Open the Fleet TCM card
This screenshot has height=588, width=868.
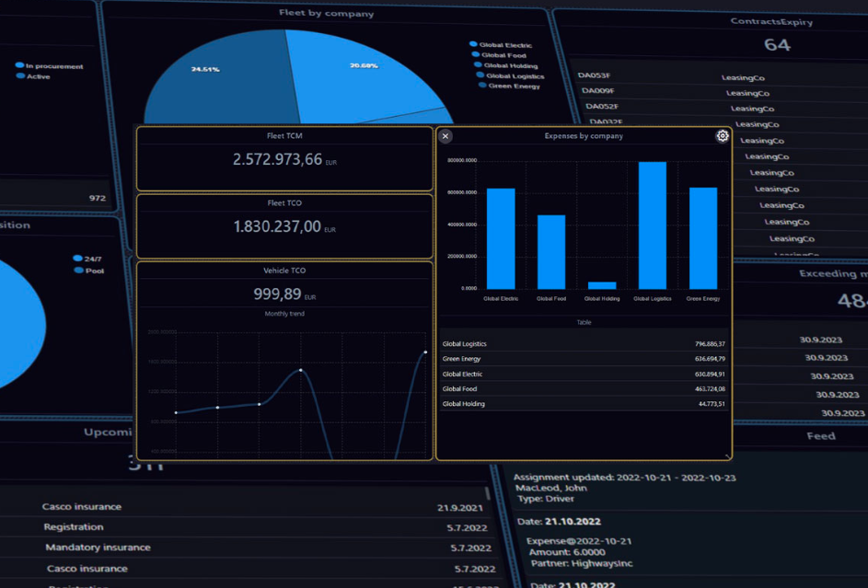(x=284, y=158)
